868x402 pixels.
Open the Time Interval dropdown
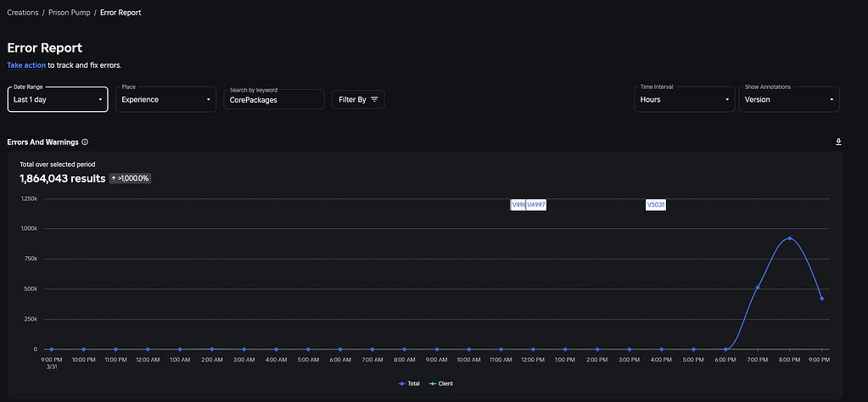tap(684, 99)
